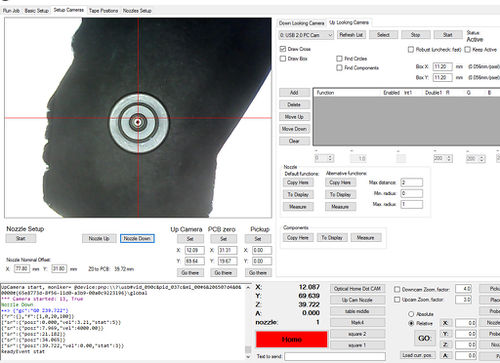Click the Max distance input field

tap(412, 182)
